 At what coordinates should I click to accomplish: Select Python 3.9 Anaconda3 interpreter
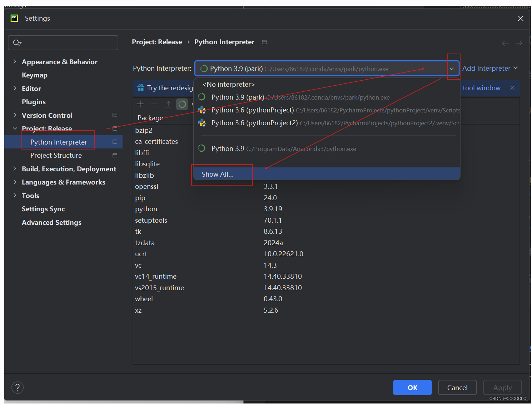tap(228, 148)
